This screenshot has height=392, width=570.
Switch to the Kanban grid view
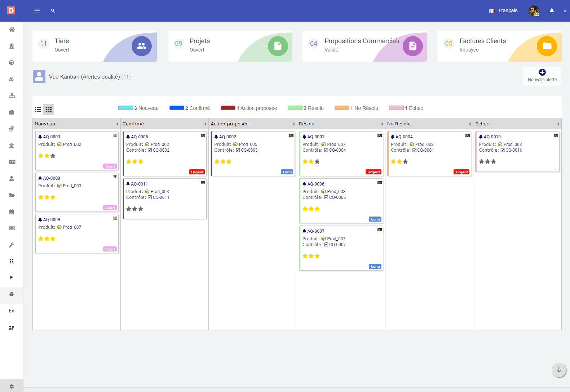(49, 110)
